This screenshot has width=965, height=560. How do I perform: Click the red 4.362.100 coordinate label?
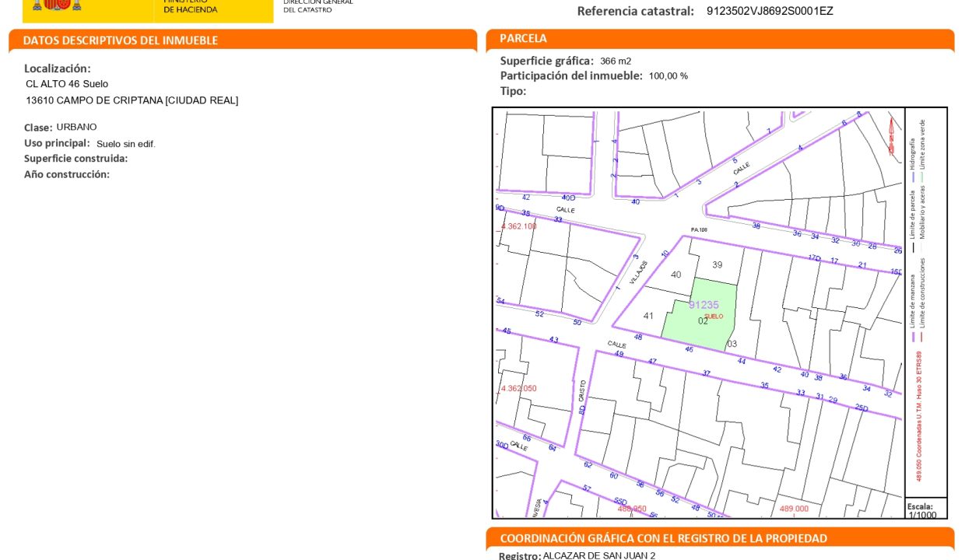(518, 226)
